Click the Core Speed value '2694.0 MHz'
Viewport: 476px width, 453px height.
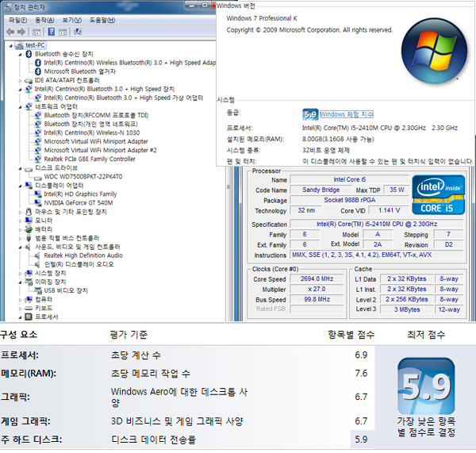(317, 278)
